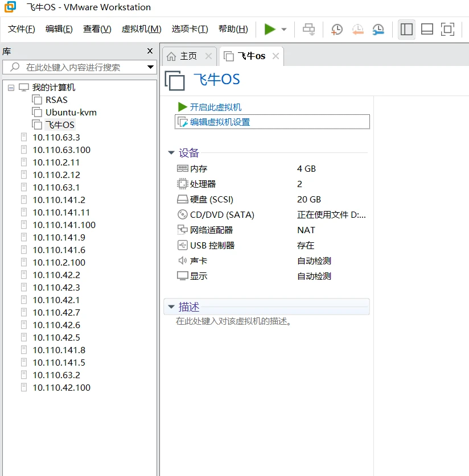The image size is (469, 476).
Task: Enter full screen mode icon
Action: pos(447,30)
